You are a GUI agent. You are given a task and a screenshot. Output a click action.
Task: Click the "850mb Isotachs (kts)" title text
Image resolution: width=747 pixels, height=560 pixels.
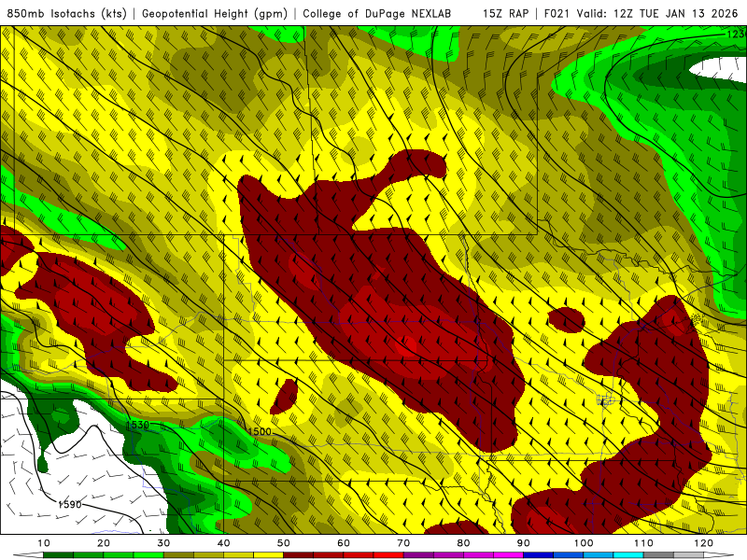[67, 13]
